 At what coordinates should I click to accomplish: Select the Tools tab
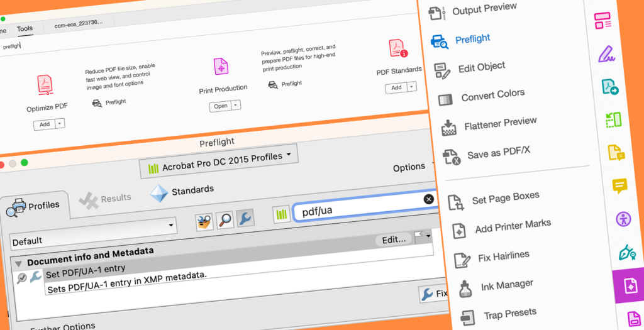(x=25, y=29)
